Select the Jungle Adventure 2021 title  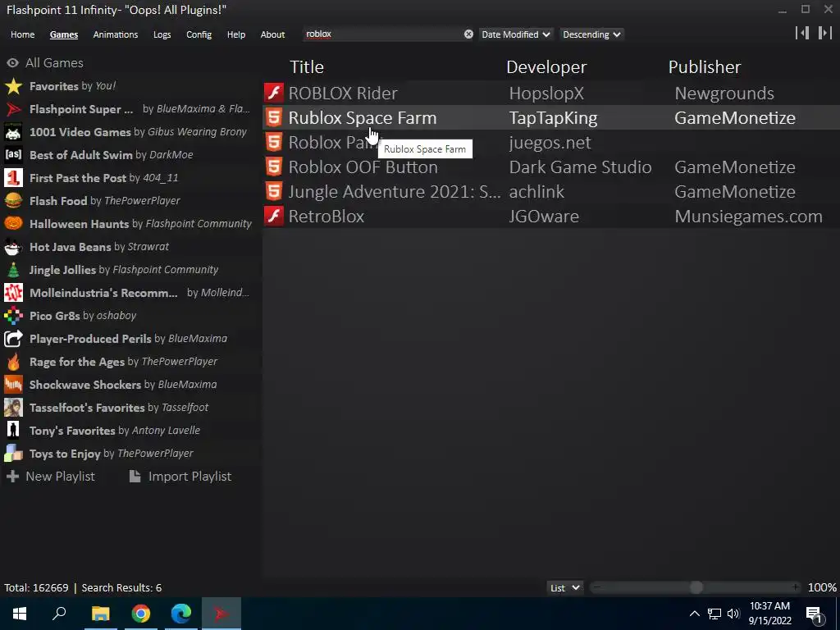(x=395, y=192)
